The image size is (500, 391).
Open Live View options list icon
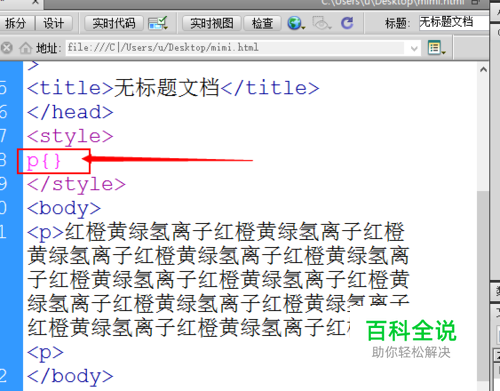coord(436,48)
